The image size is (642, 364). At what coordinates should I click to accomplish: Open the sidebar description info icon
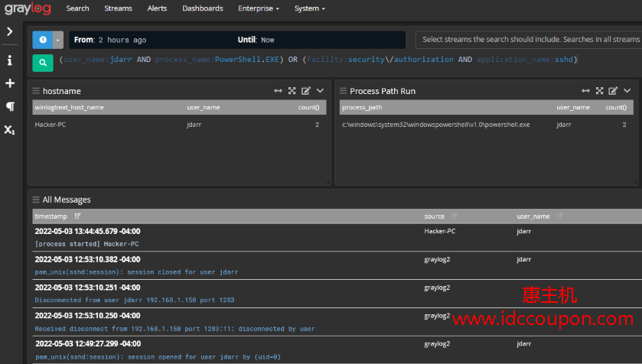tap(10, 60)
